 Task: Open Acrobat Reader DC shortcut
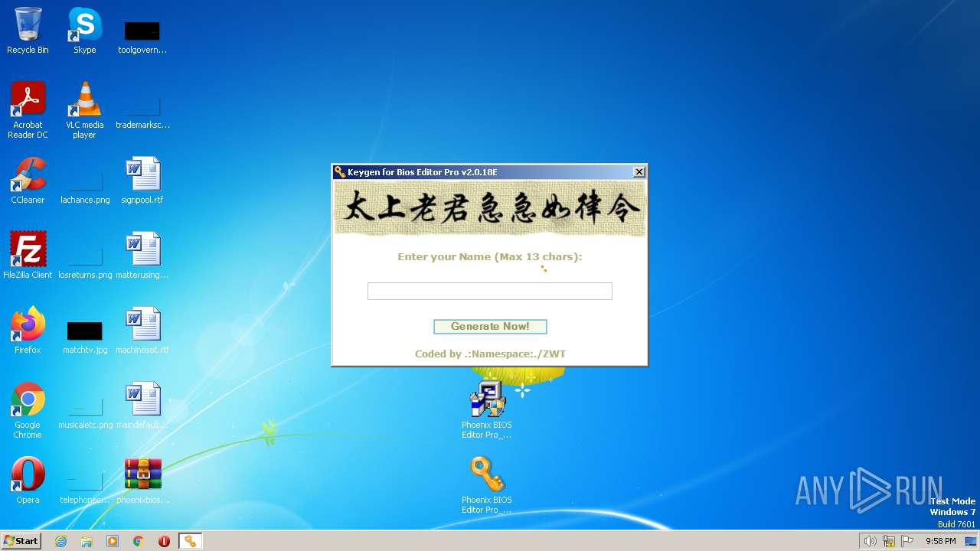(28, 110)
